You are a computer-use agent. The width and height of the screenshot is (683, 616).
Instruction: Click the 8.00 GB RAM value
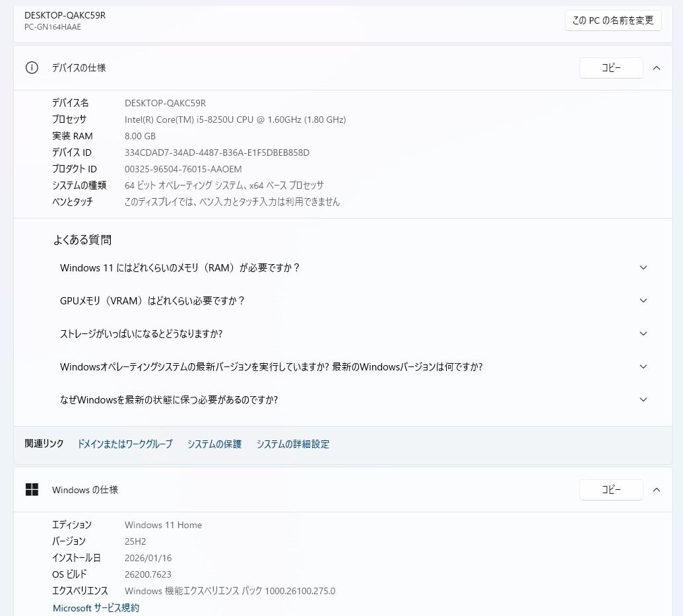coord(140,136)
